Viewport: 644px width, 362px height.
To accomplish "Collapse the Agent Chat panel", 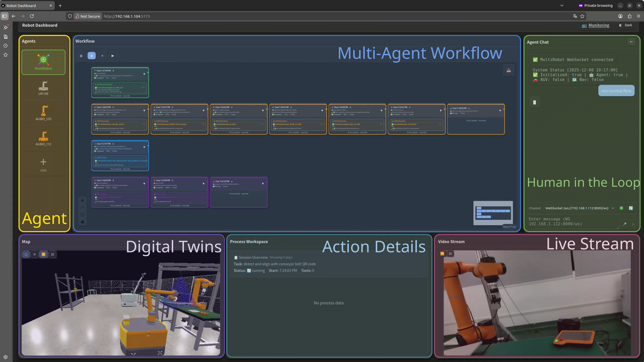I will coord(631,42).
